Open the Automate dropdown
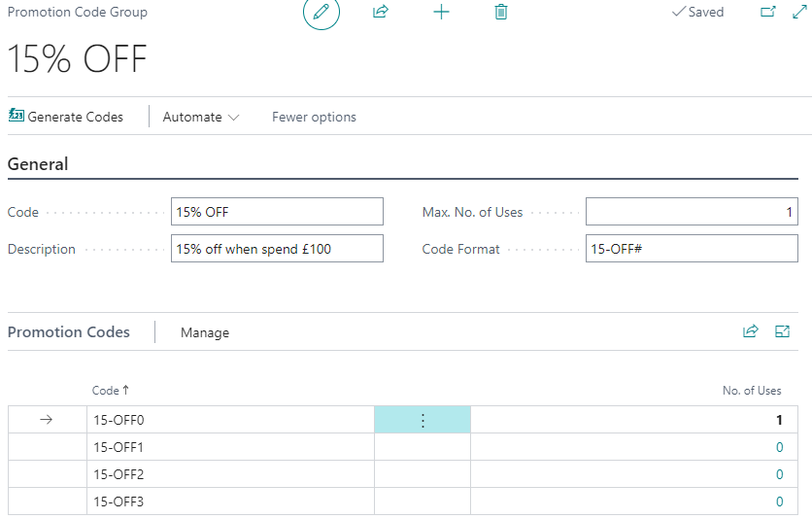 (200, 117)
